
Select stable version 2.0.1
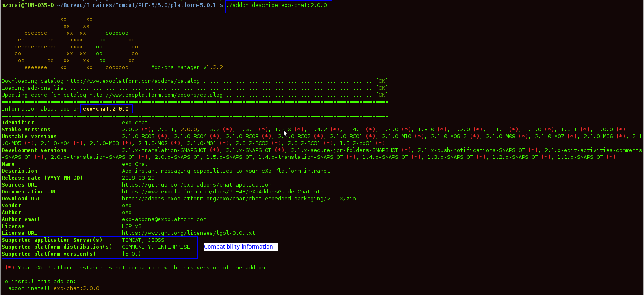point(166,129)
